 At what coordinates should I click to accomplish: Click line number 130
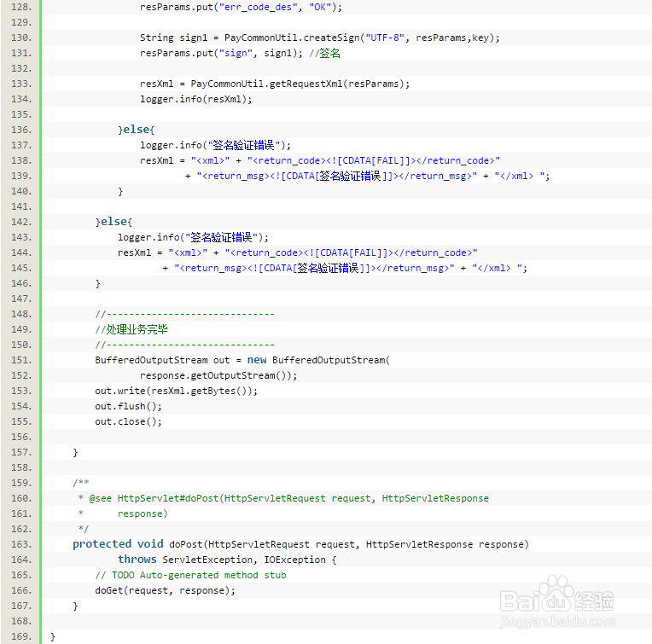point(21,38)
